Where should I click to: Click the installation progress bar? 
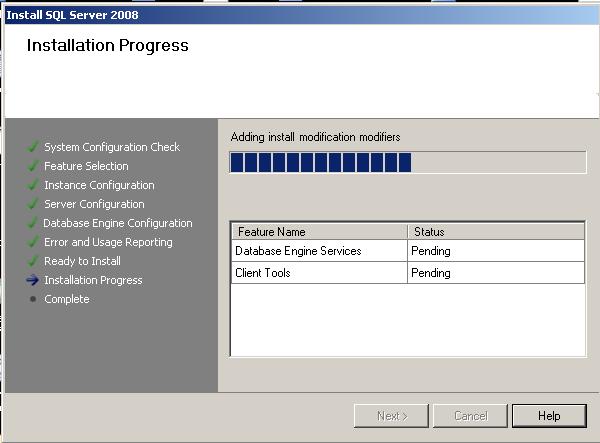[x=408, y=162]
